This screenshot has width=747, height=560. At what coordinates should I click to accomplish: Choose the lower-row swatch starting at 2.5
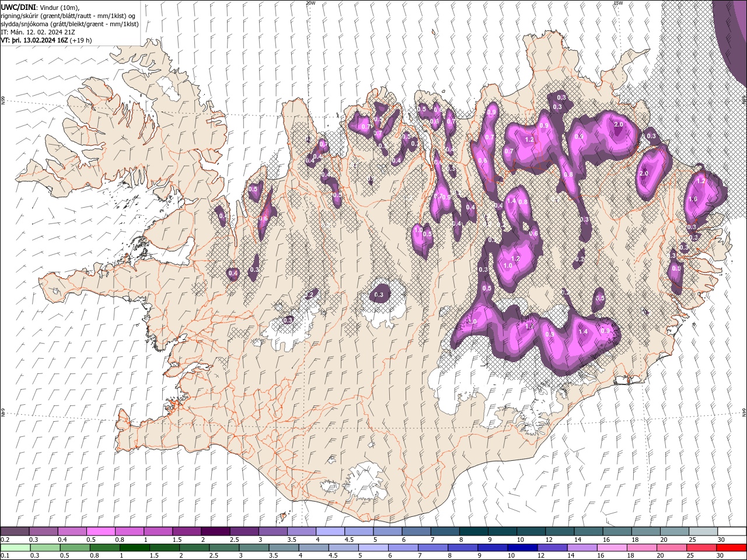[x=224, y=547]
